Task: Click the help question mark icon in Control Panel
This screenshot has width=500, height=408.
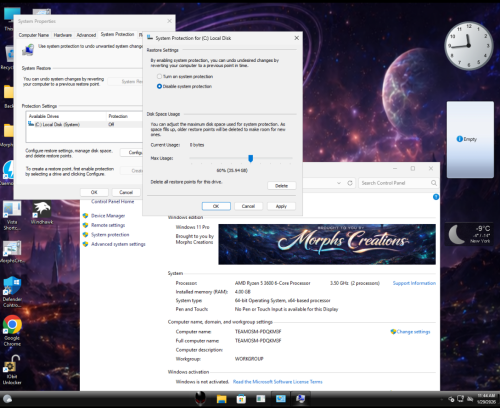Action: pos(436,197)
